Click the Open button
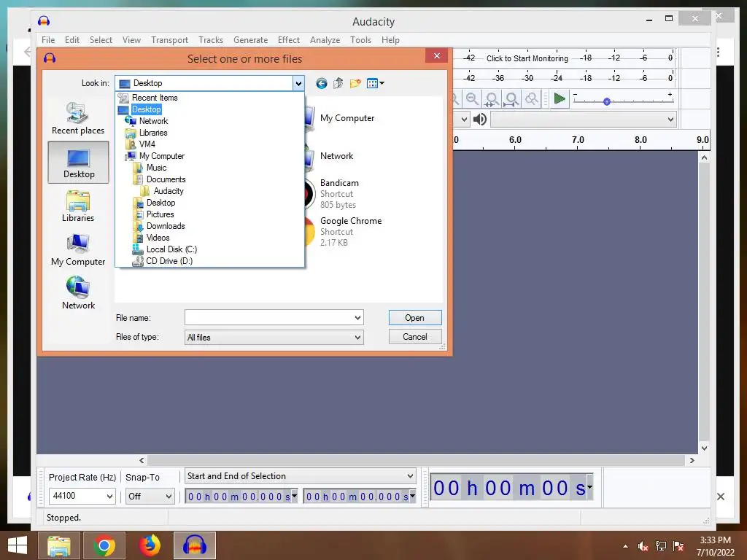747x560 pixels. click(x=415, y=318)
